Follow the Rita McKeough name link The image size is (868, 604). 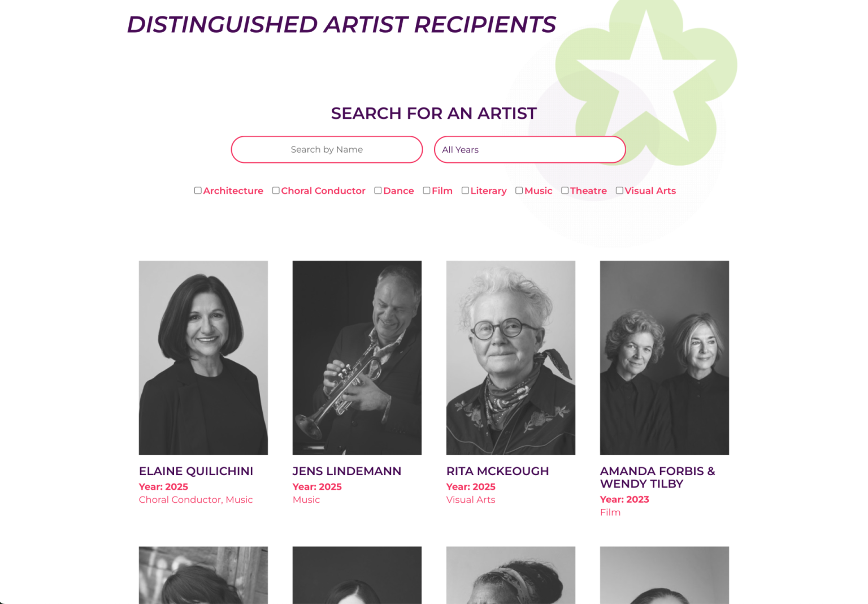point(497,471)
